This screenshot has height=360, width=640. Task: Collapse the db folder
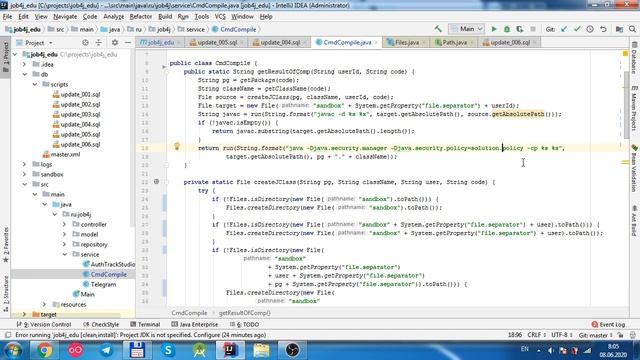coord(24,74)
